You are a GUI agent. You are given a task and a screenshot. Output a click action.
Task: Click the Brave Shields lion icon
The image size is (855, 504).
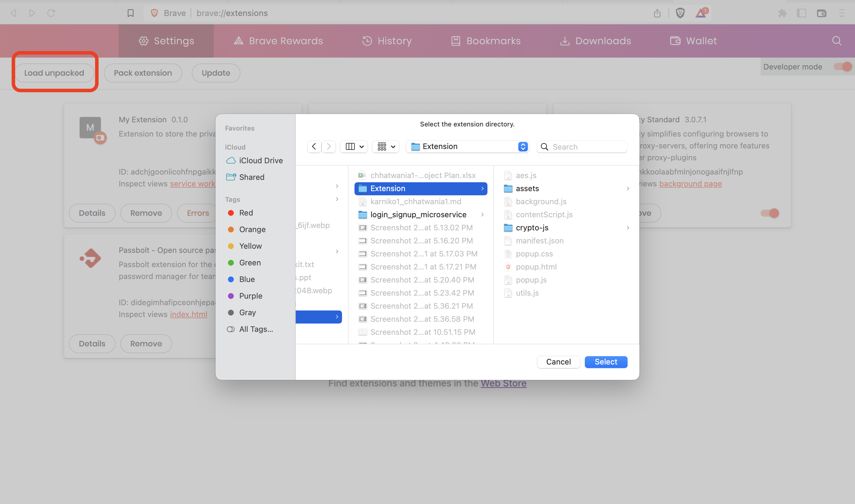pos(680,13)
